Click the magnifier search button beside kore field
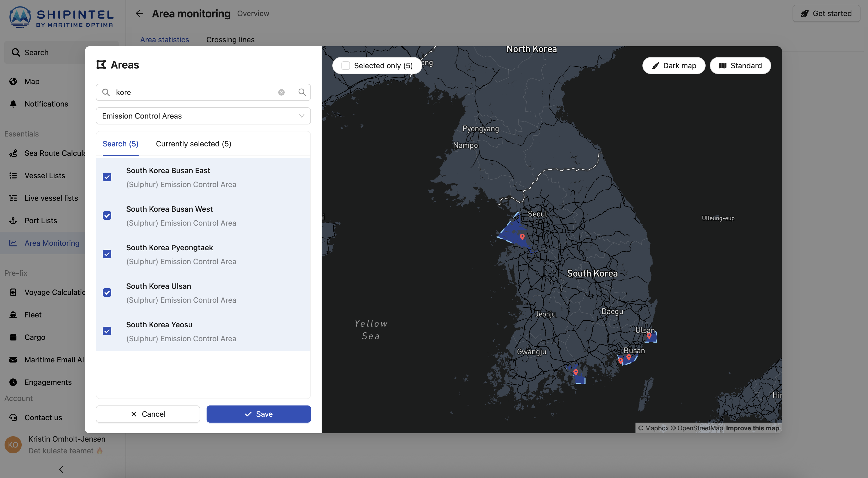Image resolution: width=868 pixels, height=478 pixels. pyautogui.click(x=302, y=92)
